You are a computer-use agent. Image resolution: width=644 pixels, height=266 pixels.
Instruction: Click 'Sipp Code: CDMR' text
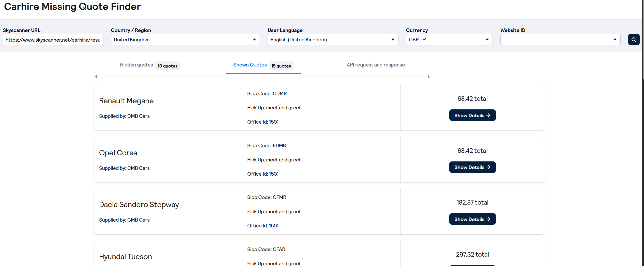tap(267, 94)
